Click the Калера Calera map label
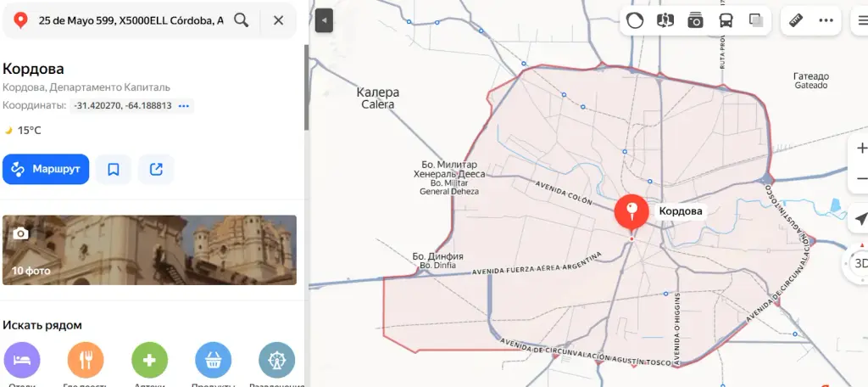 377,98
